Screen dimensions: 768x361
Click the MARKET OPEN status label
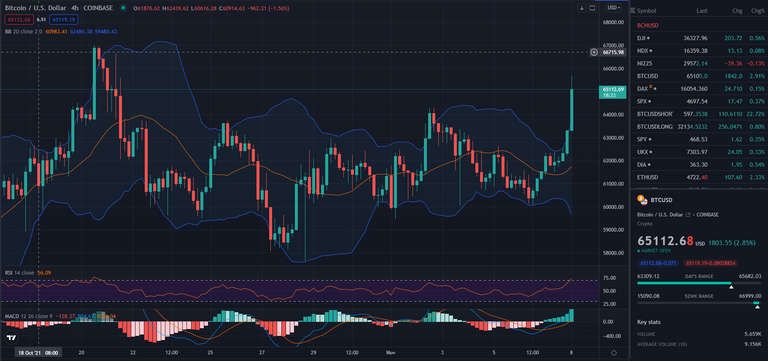(655, 251)
